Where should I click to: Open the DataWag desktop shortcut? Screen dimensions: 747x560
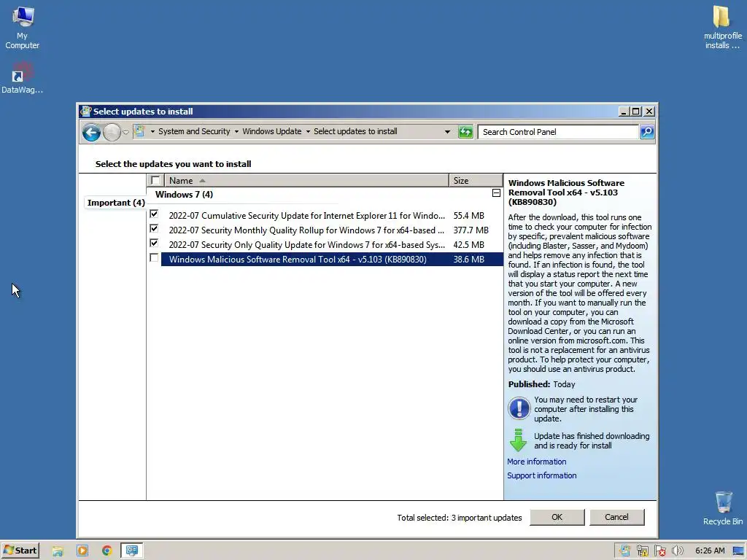point(22,79)
